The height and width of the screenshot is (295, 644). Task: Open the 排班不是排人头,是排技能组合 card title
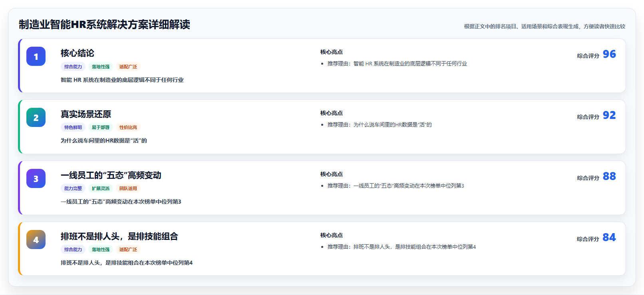coord(119,236)
